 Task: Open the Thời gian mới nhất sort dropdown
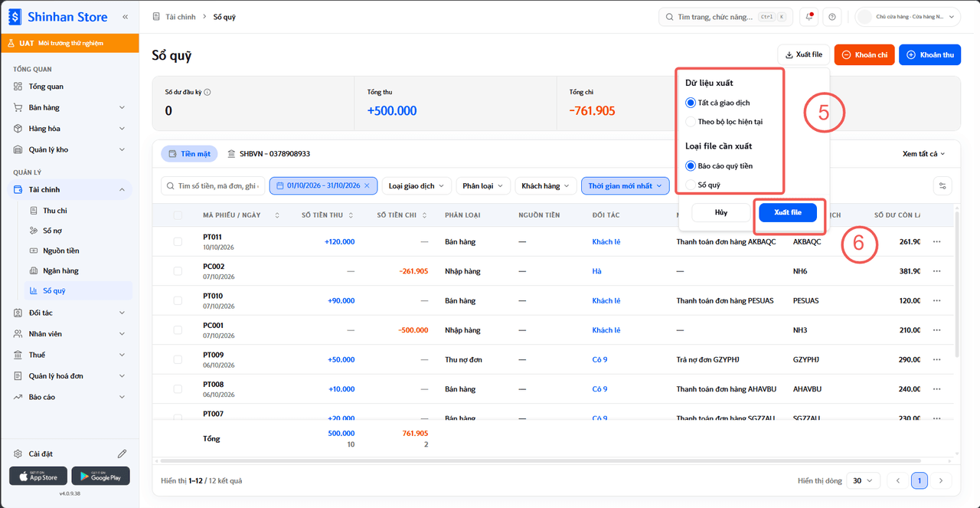(626, 185)
